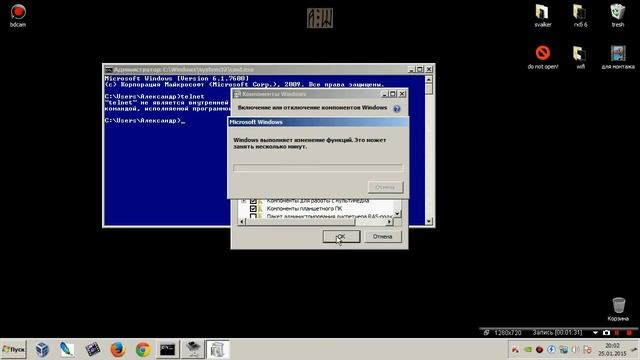Click the 'C:\Users\Александр>' prompt in cmd
The image size is (640, 360).
[x=143, y=120]
